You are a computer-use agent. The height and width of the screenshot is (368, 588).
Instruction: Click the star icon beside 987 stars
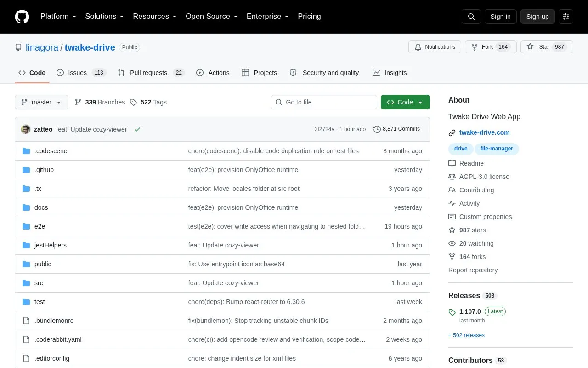coord(452,230)
